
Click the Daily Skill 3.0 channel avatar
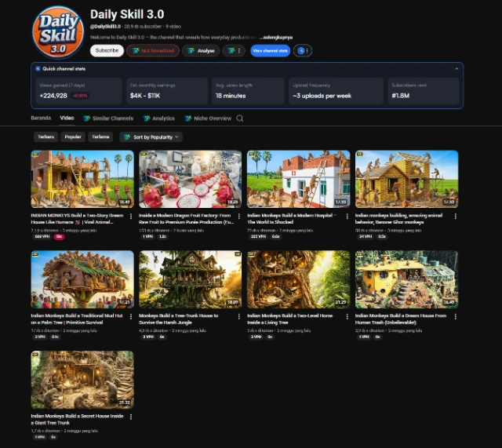pos(58,31)
